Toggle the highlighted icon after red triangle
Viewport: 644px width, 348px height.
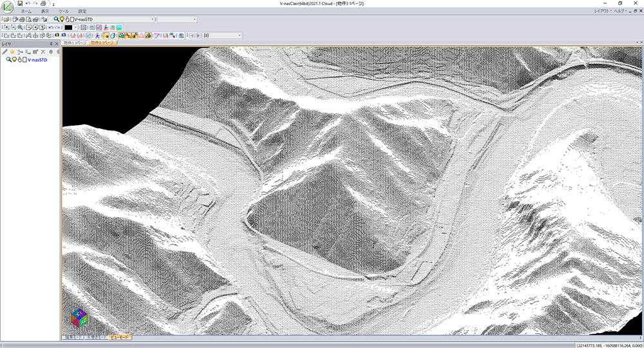[148, 35]
